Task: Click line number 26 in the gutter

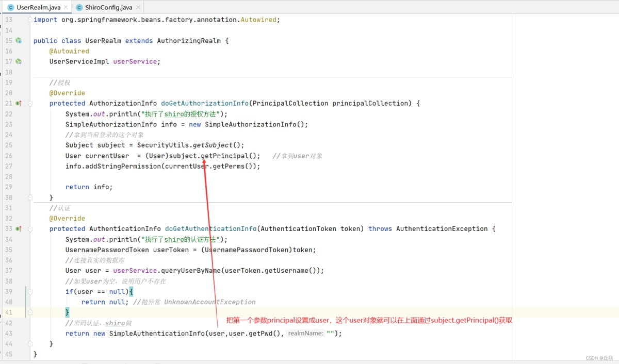Action: 8,156
